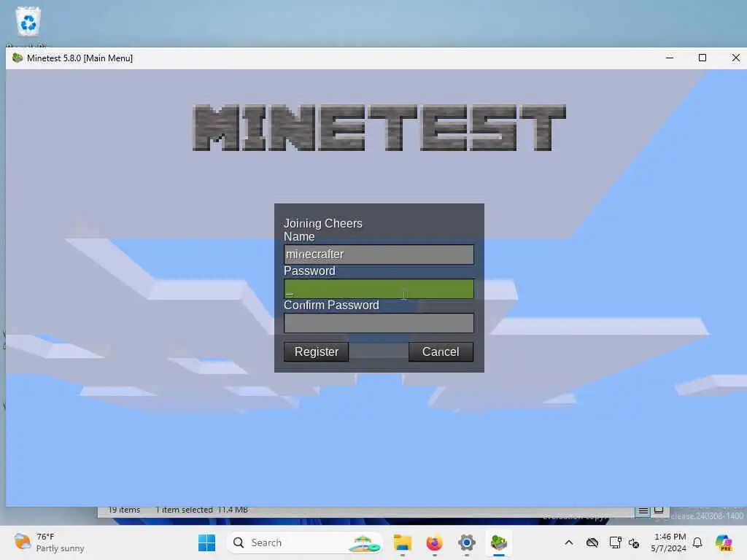Open the Settings gear taskbar icon
This screenshot has width=747, height=560.
(467, 542)
